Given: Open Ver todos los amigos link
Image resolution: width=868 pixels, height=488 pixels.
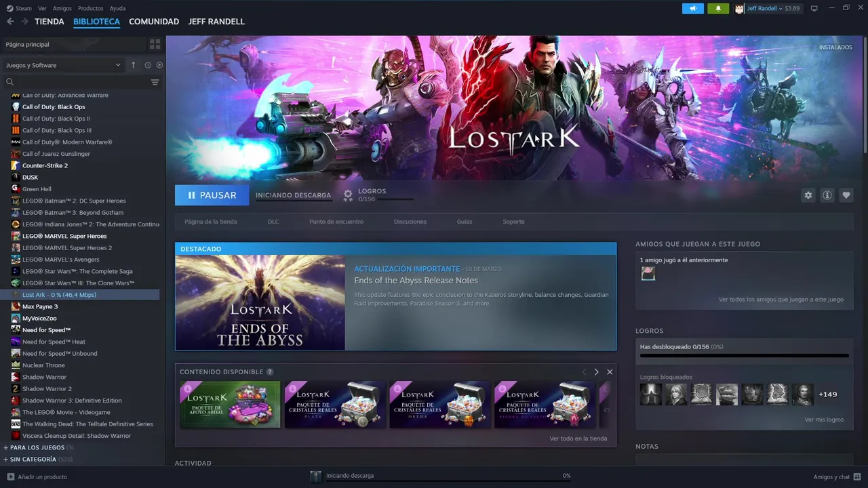Looking at the screenshot, I should click(781, 299).
